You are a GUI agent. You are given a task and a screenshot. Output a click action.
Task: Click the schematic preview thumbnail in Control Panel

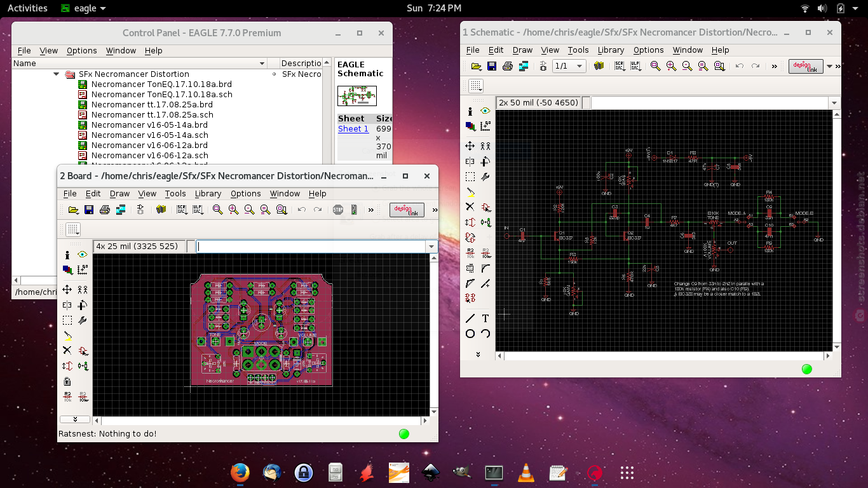click(x=356, y=96)
